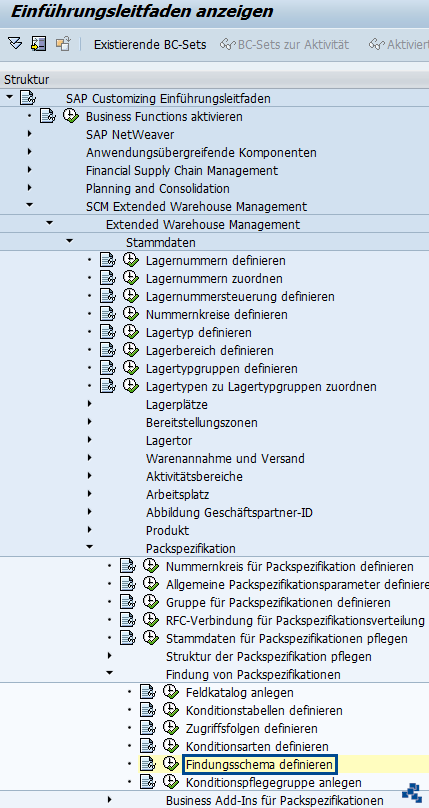Select Lagerbereich definieren text
429x808 pixels.
[x=210, y=350]
